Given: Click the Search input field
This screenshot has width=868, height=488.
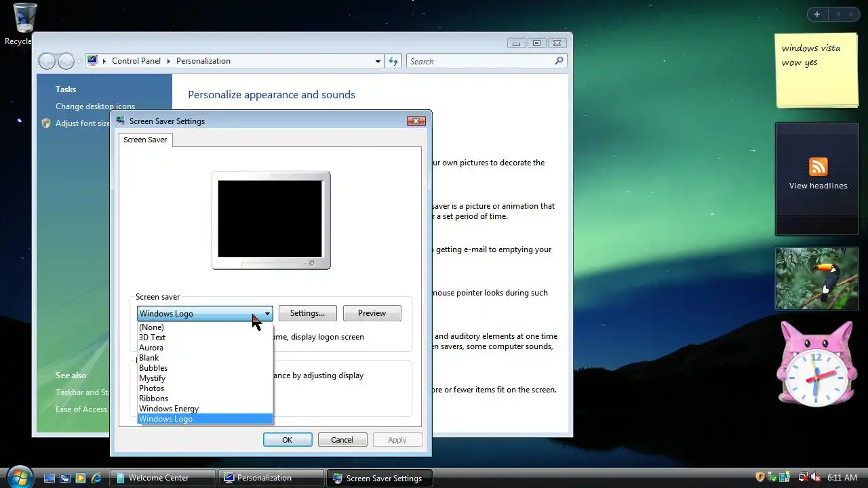Looking at the screenshot, I should pyautogui.click(x=480, y=61).
